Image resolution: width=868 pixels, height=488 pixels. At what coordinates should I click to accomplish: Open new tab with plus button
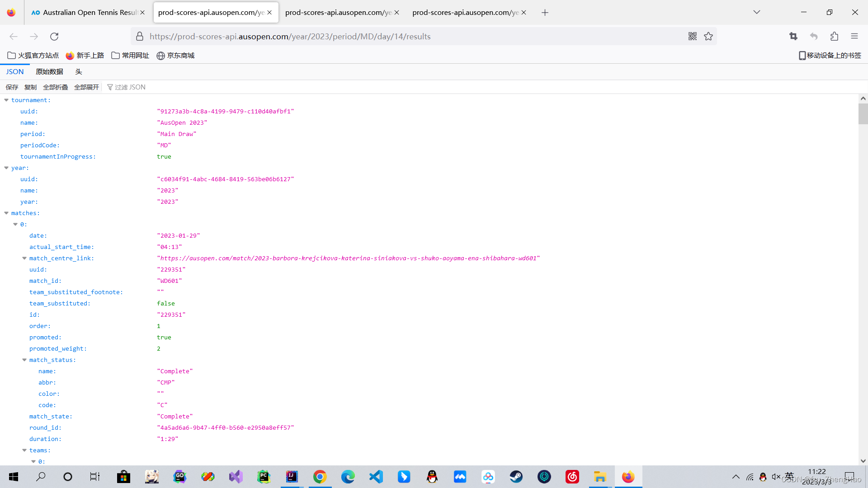545,13
